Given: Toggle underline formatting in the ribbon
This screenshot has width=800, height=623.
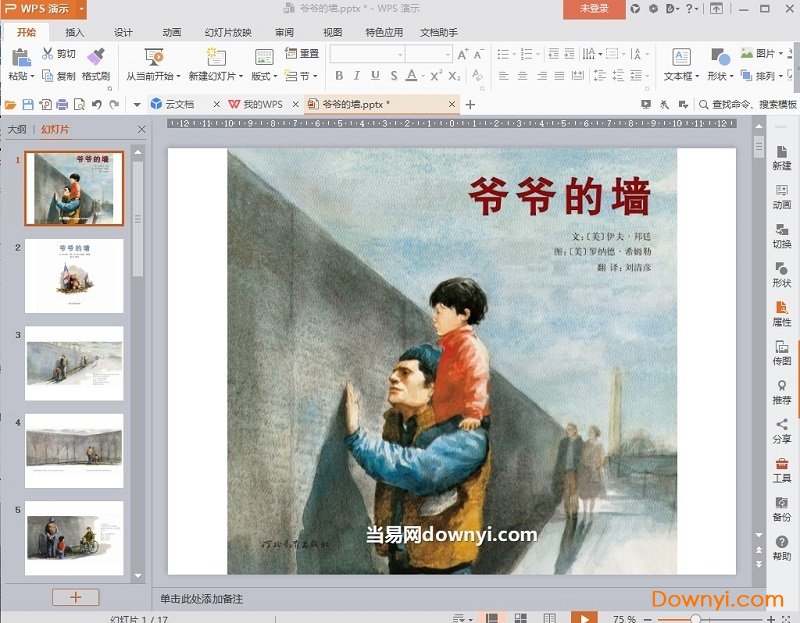Looking at the screenshot, I should [375, 75].
